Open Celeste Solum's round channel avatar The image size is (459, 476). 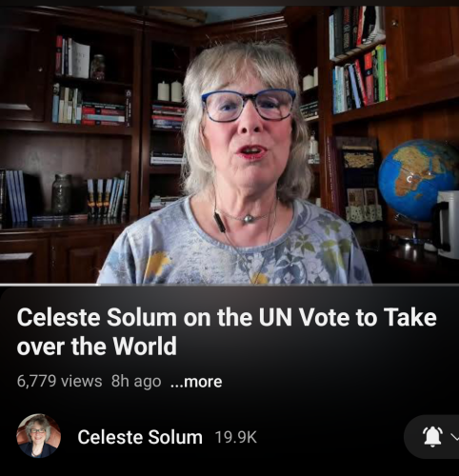pyautogui.click(x=38, y=436)
